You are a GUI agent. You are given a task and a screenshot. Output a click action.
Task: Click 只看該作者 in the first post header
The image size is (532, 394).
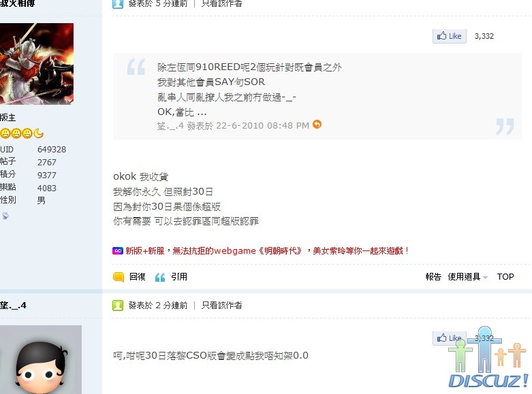coord(222,4)
